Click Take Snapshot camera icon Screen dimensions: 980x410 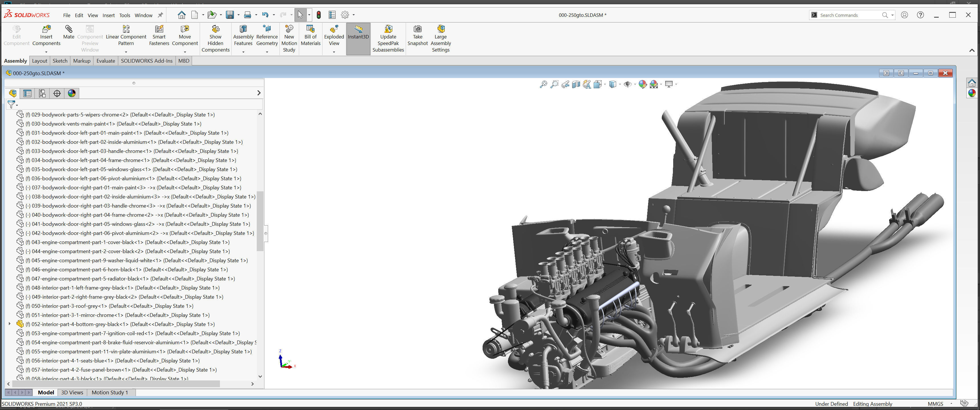(x=417, y=29)
